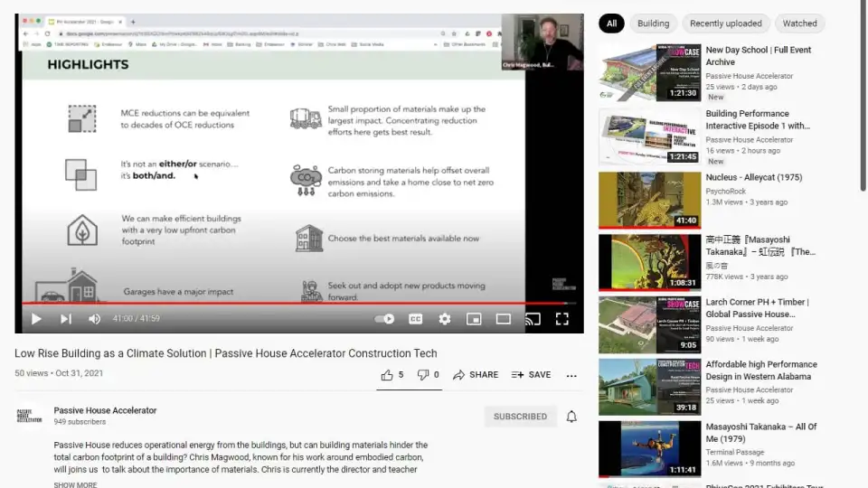Click the play button in video player
This screenshot has height=488, width=868.
pyautogui.click(x=36, y=319)
